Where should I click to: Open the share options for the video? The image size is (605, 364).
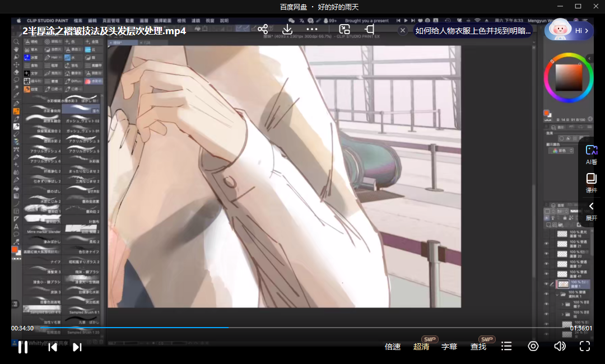click(263, 29)
